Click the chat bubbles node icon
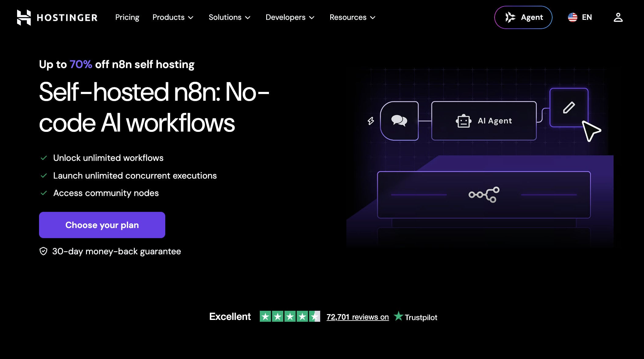 399,121
